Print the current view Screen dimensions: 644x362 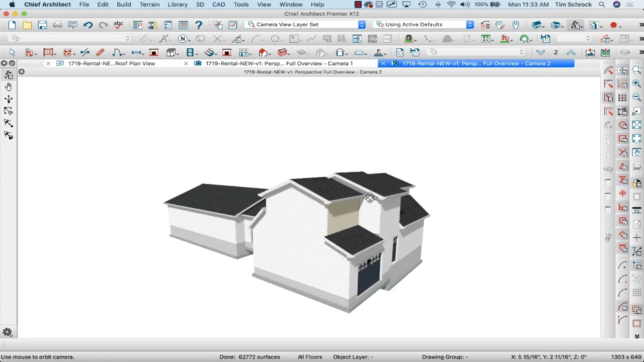tap(57, 25)
